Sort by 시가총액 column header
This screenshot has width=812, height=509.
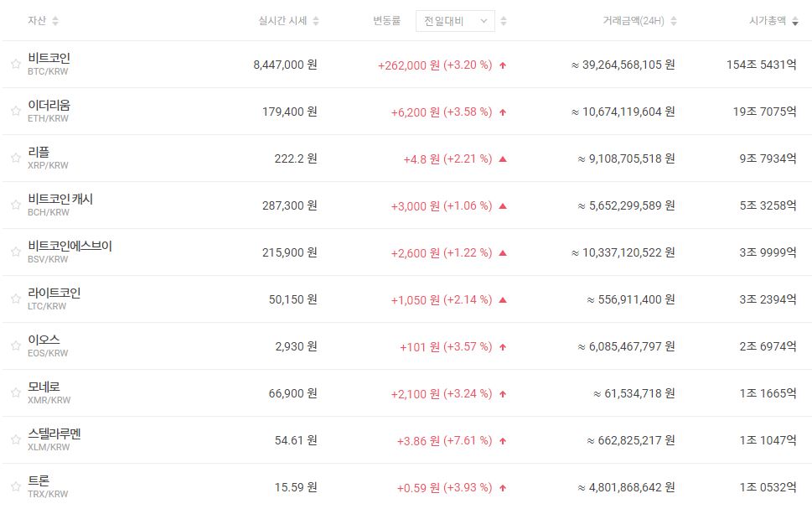794,21
